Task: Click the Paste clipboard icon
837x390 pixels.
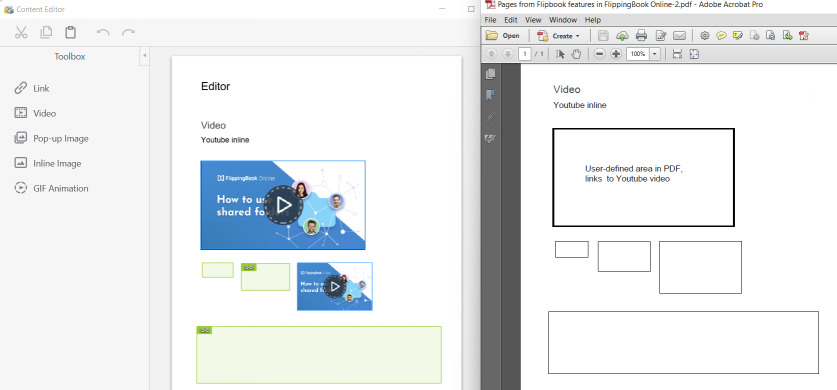Action: coord(70,33)
